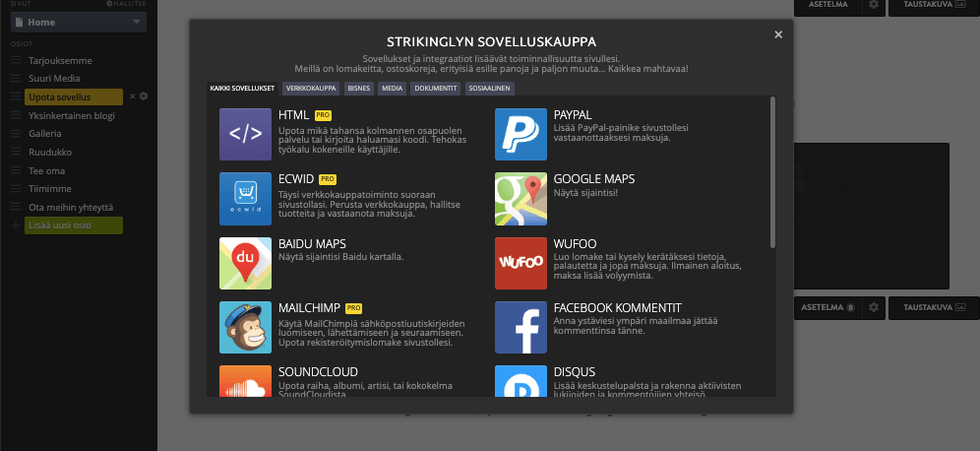
Task: Click the lower Taustakuva button
Action: (x=933, y=308)
